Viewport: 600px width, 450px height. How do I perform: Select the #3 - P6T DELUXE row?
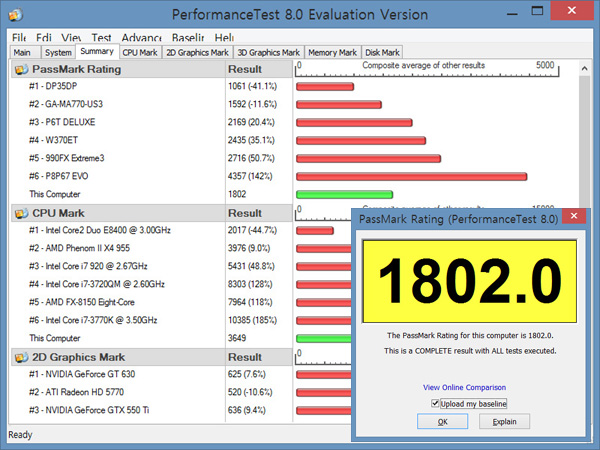[152, 122]
